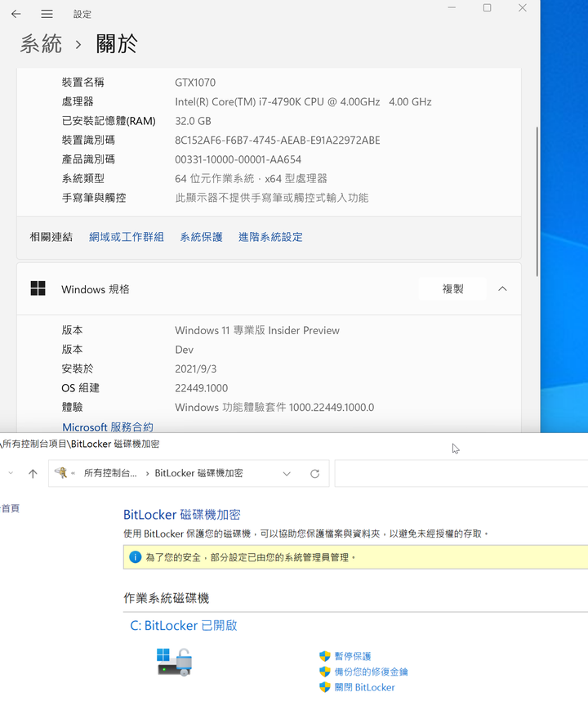588x719 pixels.
Task: Maximize the Settings window
Action: (488, 8)
